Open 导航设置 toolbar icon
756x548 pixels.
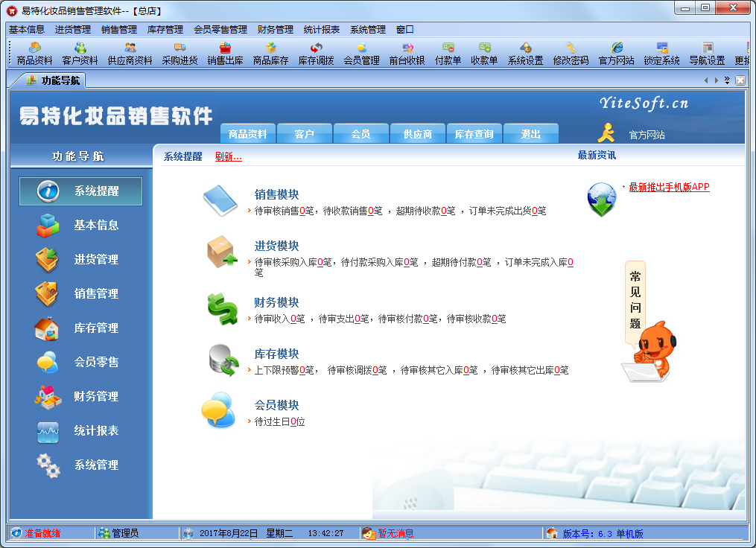pyautogui.click(x=707, y=54)
